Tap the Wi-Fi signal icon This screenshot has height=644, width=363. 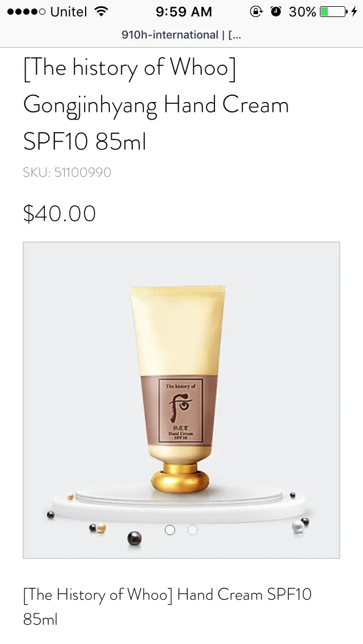(101, 11)
